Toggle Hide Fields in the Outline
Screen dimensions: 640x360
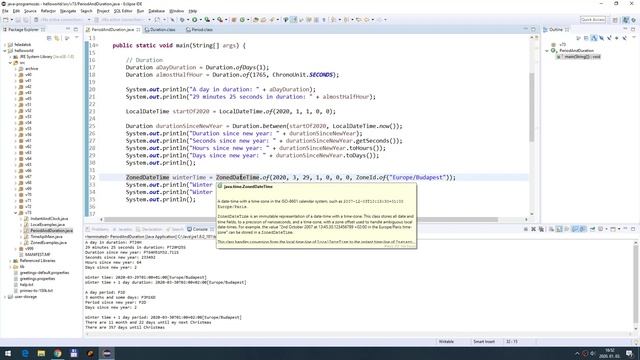(601, 38)
